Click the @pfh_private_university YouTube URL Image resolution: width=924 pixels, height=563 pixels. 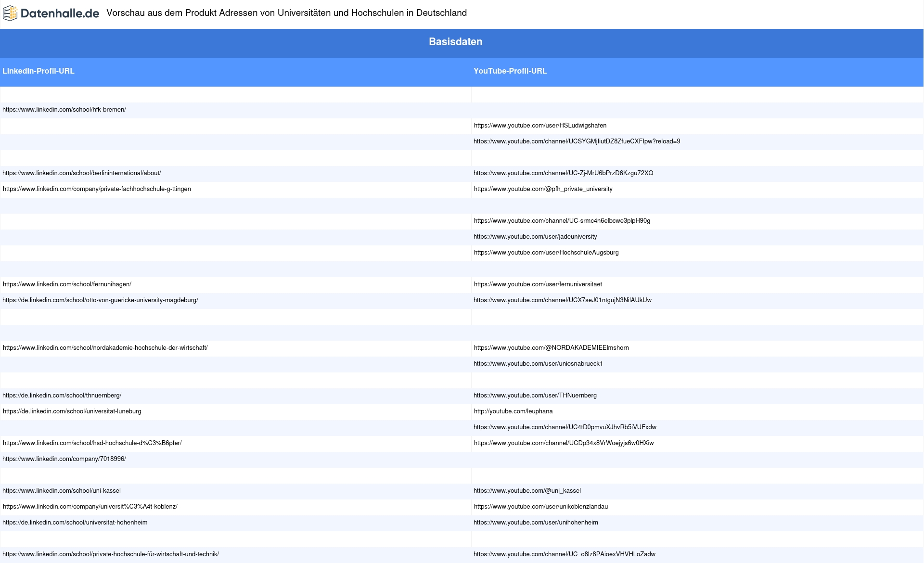pyautogui.click(x=543, y=189)
